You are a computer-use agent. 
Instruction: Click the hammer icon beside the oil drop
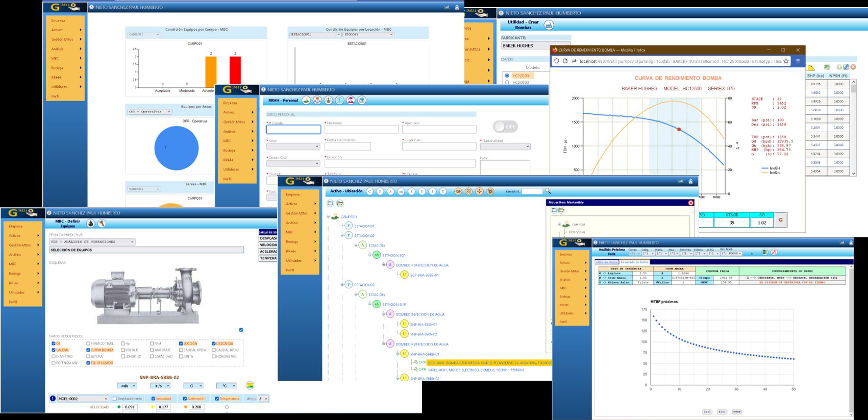coord(102,224)
